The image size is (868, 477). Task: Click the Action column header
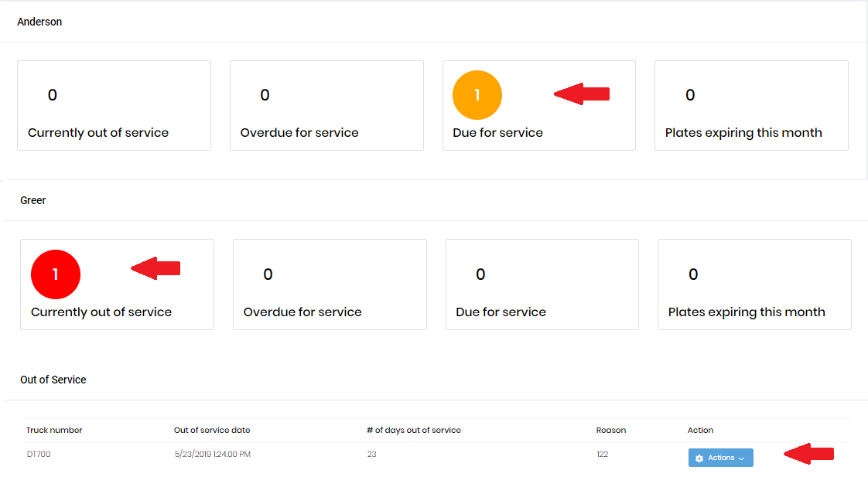tap(700, 430)
